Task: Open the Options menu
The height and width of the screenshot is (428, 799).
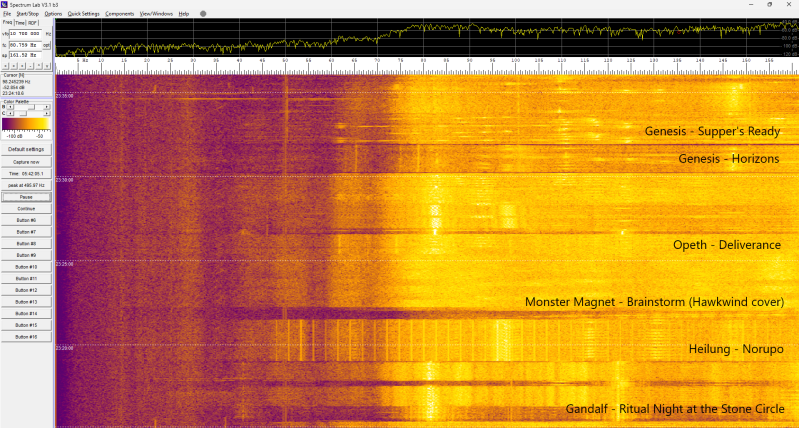Action: pyautogui.click(x=54, y=14)
